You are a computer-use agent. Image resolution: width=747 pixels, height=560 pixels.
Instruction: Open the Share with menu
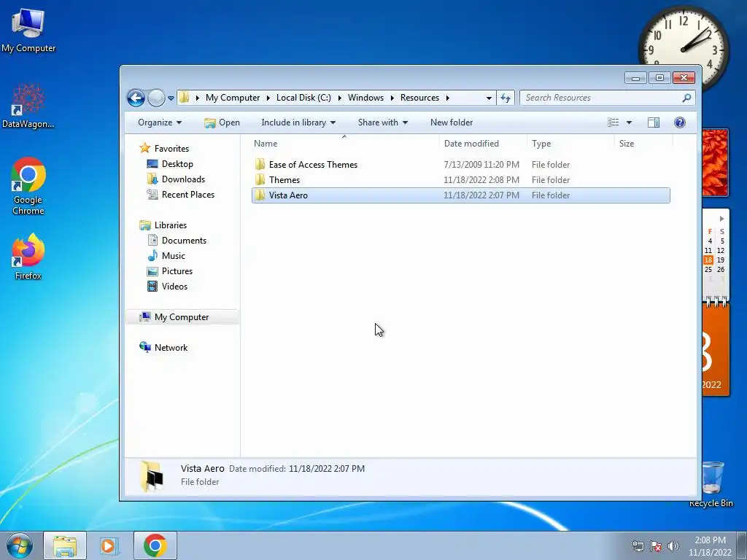[x=382, y=122]
